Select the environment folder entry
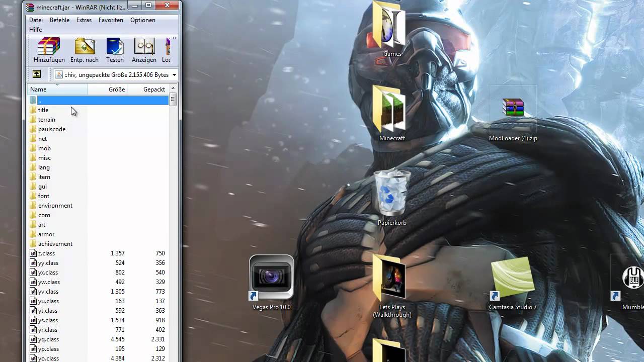Image resolution: width=644 pixels, height=362 pixels. (x=51, y=206)
